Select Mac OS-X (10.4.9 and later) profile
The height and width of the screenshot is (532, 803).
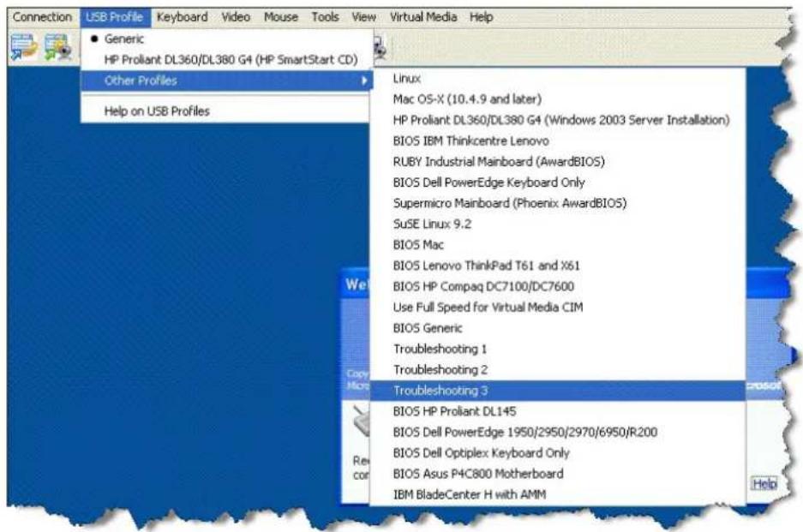click(558, 99)
